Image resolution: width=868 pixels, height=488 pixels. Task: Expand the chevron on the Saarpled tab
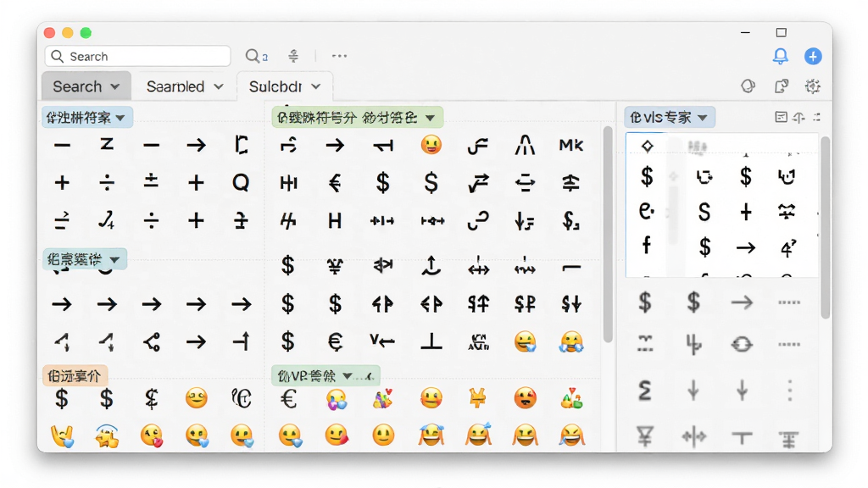pyautogui.click(x=219, y=86)
